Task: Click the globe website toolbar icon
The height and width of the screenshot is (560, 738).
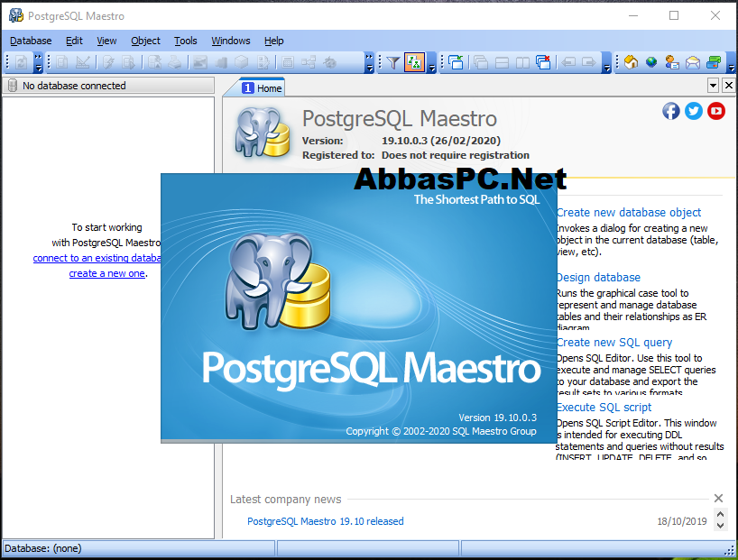Action: pos(651,62)
